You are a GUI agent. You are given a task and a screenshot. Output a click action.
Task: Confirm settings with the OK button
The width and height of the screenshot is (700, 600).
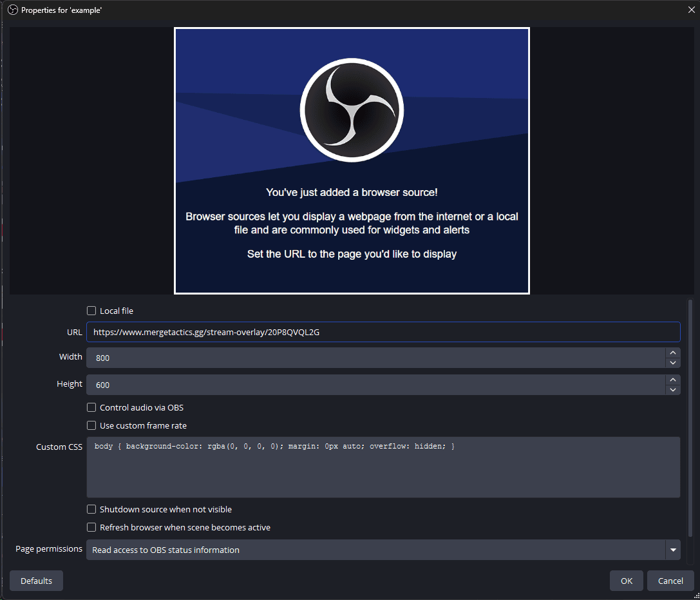point(626,580)
